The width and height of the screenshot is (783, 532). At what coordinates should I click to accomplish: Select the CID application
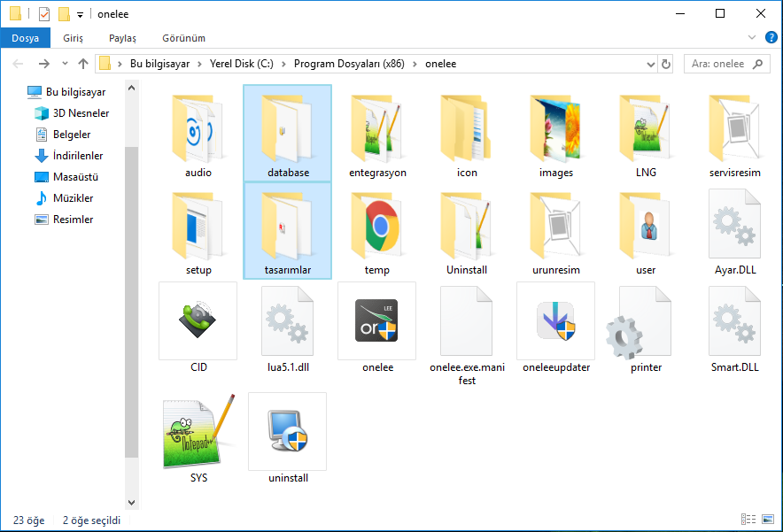pyautogui.click(x=198, y=328)
